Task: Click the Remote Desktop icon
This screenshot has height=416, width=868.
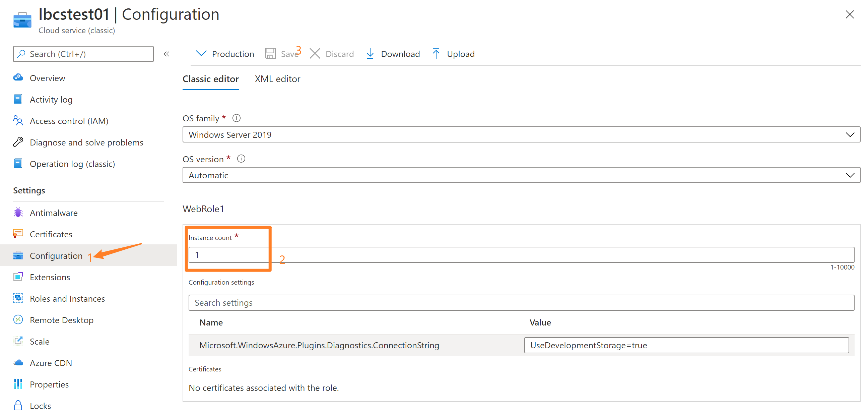Action: [18, 319]
